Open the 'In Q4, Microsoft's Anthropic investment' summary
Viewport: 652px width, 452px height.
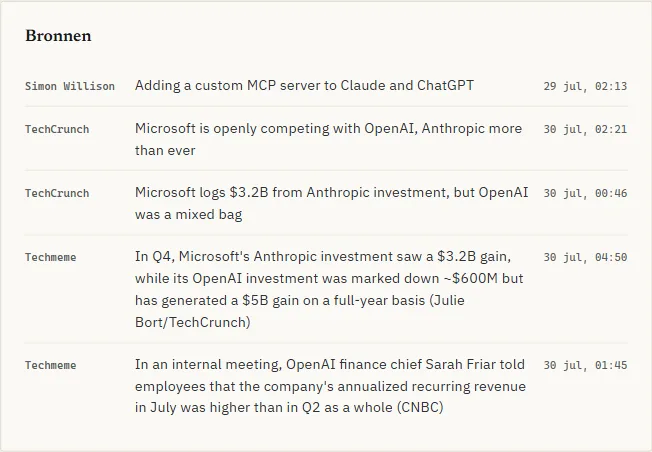tap(329, 289)
